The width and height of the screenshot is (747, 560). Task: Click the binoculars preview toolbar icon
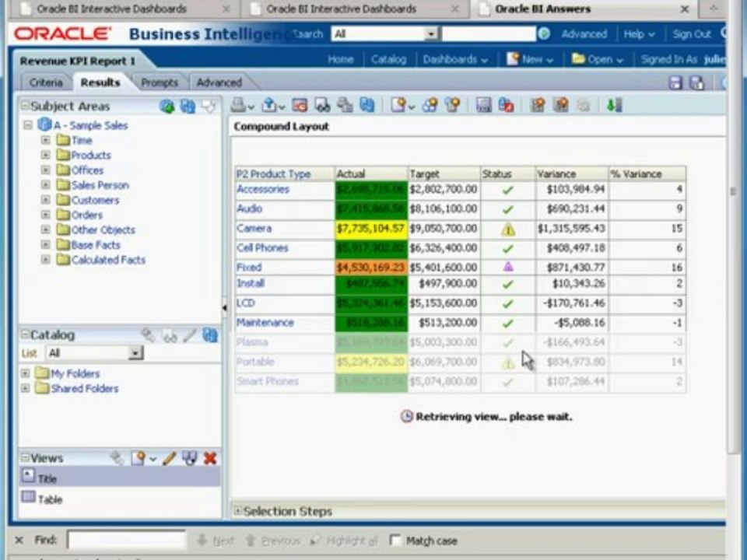click(x=322, y=105)
